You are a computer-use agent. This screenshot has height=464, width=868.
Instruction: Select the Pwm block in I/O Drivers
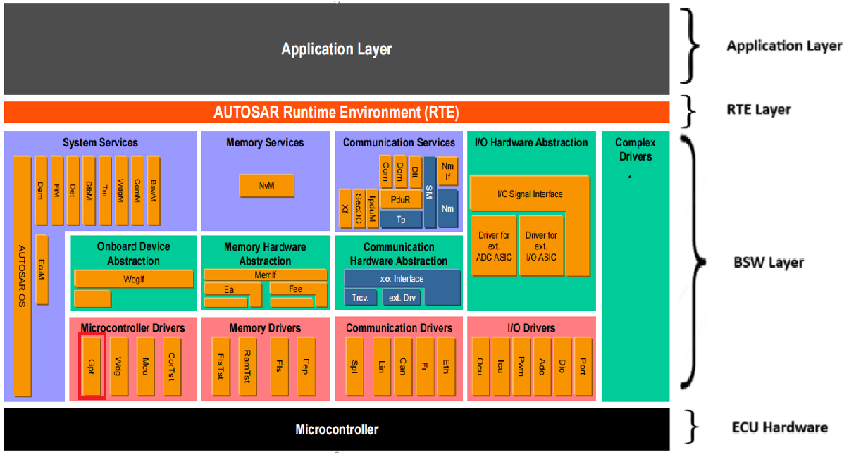(x=521, y=367)
